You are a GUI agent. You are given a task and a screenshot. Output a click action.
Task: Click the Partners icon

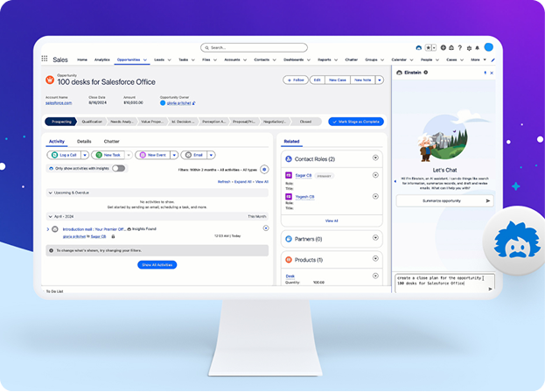pyautogui.click(x=289, y=239)
